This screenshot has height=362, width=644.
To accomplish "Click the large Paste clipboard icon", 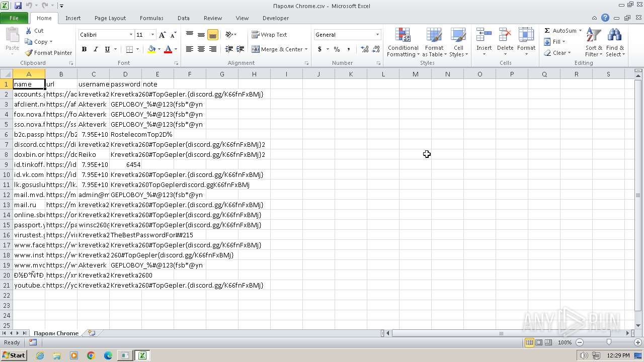I will 12,36.
